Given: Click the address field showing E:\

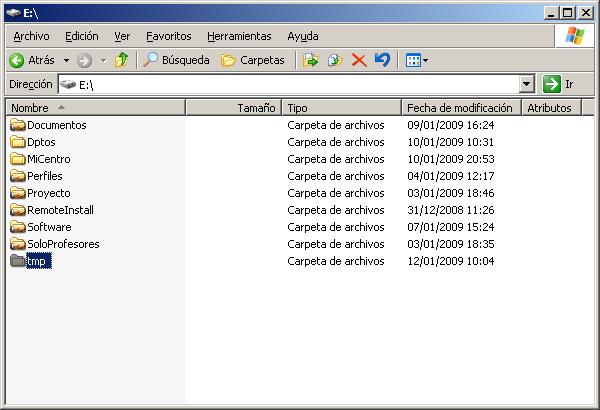Looking at the screenshot, I should click(290, 85).
